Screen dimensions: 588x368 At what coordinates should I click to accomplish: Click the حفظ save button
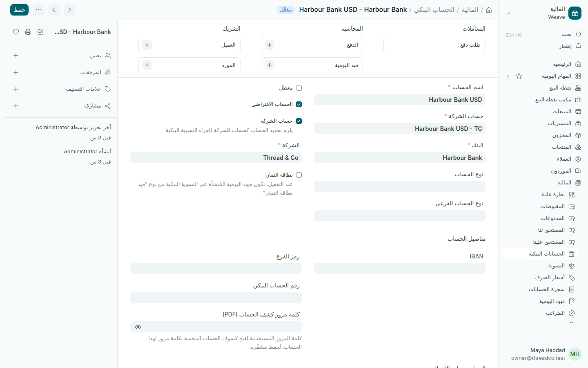click(x=19, y=10)
